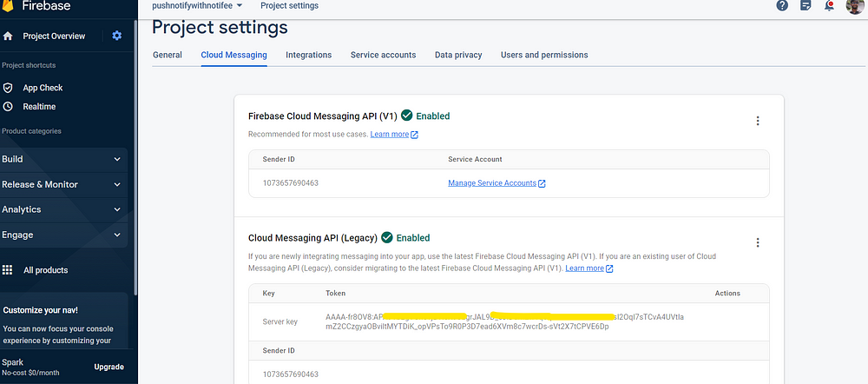
Task: Open App Check shield icon
Action: point(8,88)
